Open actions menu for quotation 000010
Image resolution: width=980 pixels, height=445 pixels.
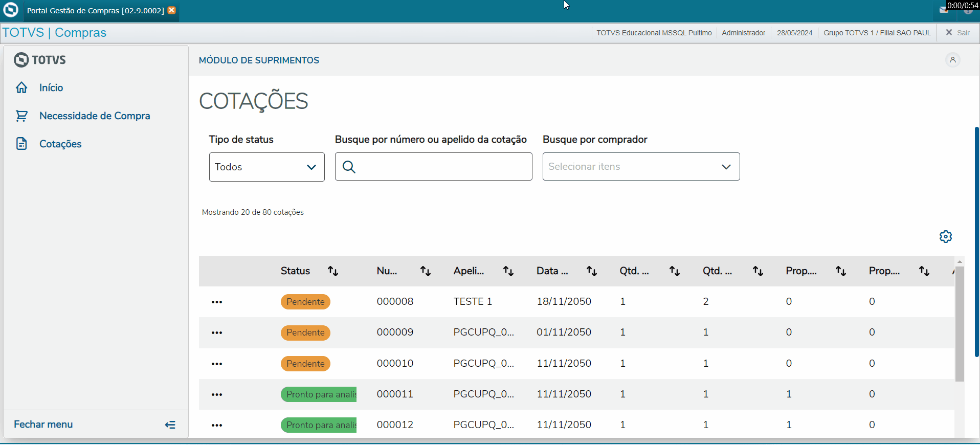click(x=217, y=364)
